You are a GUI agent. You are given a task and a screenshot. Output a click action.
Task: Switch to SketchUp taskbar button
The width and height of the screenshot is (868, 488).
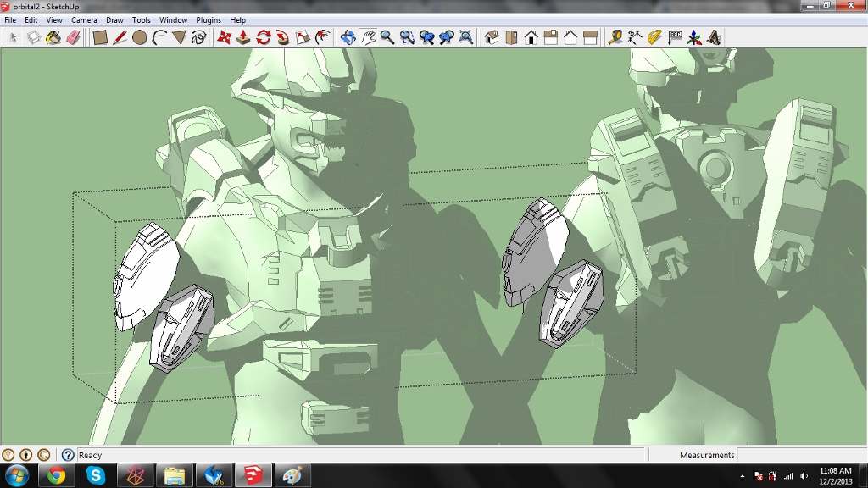pos(253,476)
